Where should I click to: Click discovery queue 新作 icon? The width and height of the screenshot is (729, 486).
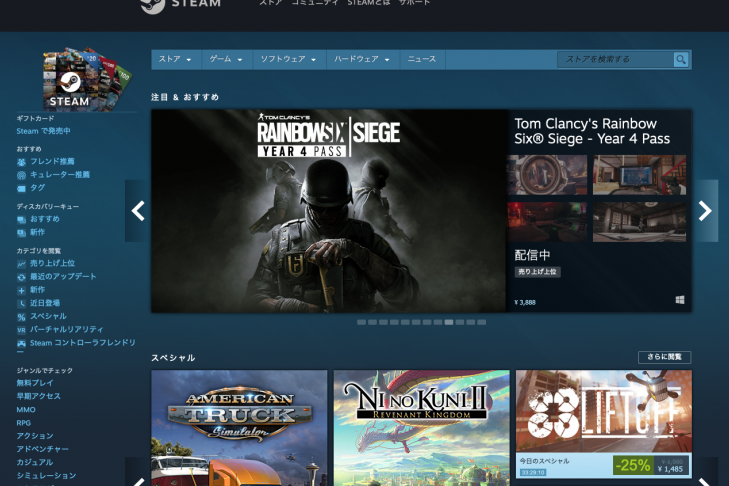(21, 233)
